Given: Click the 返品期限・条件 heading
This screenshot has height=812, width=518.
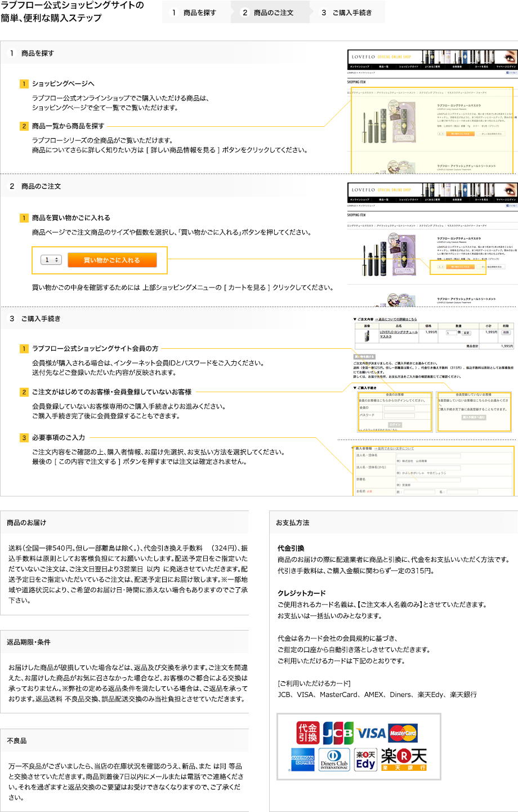Looking at the screenshot, I should coord(29,642).
